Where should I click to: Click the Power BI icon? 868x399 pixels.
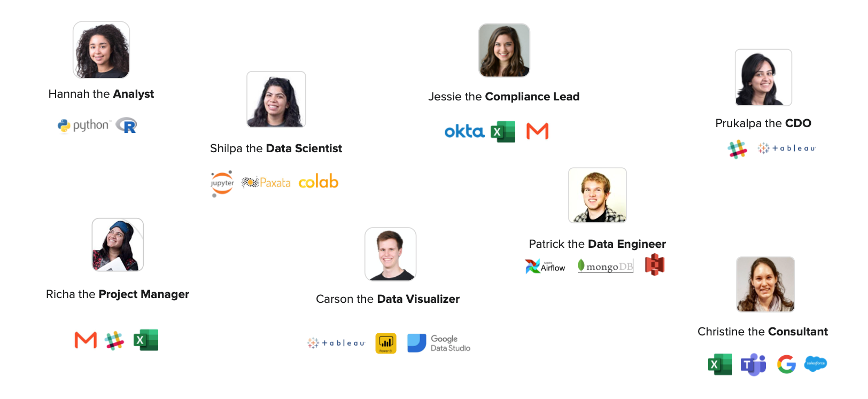coord(385,343)
